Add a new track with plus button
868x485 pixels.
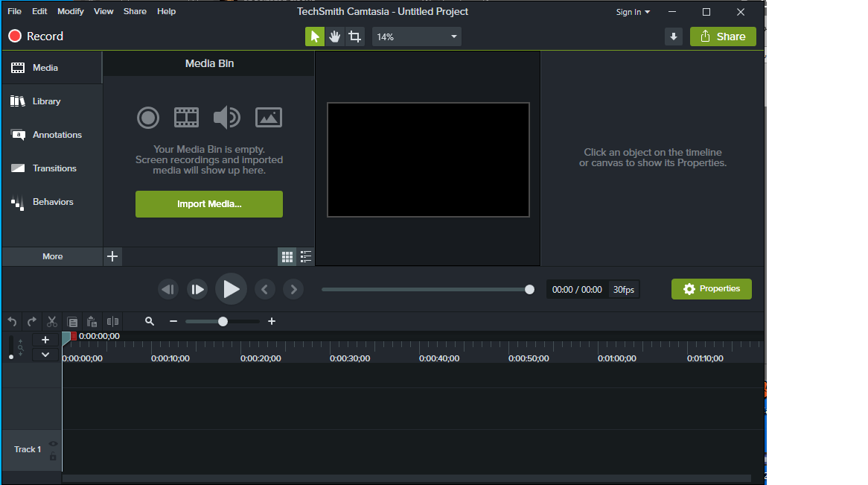point(45,340)
